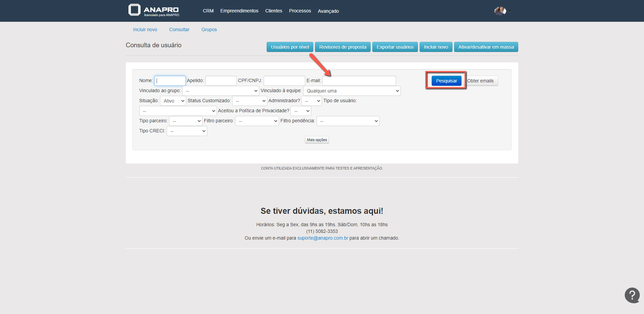Viewport: 644px width, 314px height.
Task: Open the help question mark bubble
Action: point(632,295)
